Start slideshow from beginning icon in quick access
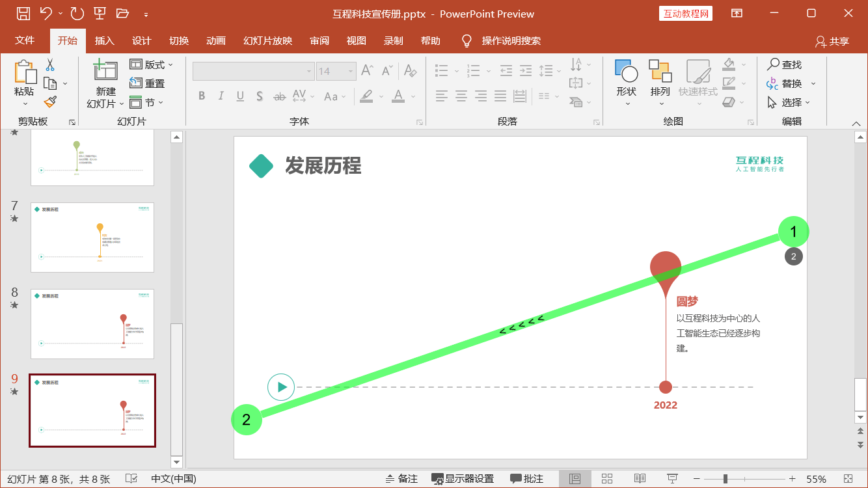This screenshot has height=488, width=868. click(x=100, y=13)
